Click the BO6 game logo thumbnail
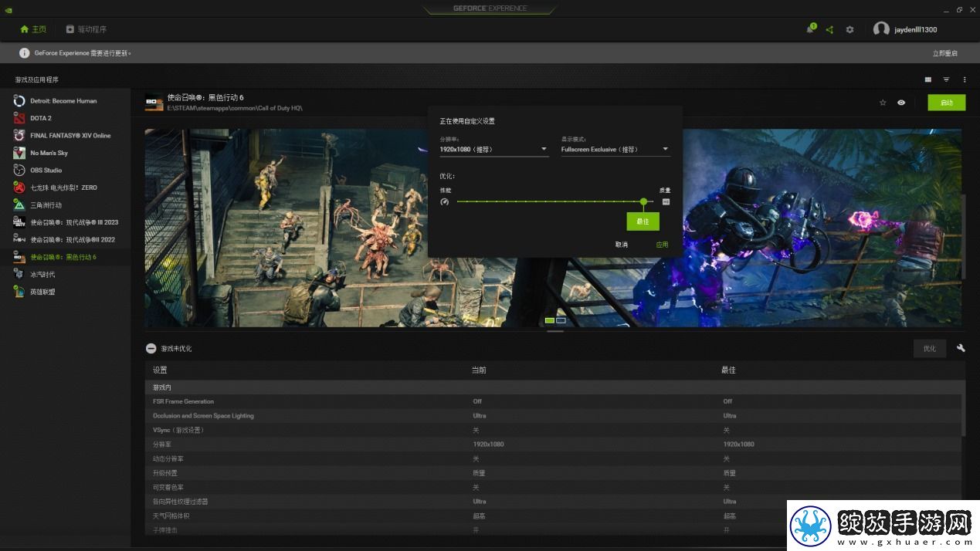The height and width of the screenshot is (551, 980). tap(154, 103)
